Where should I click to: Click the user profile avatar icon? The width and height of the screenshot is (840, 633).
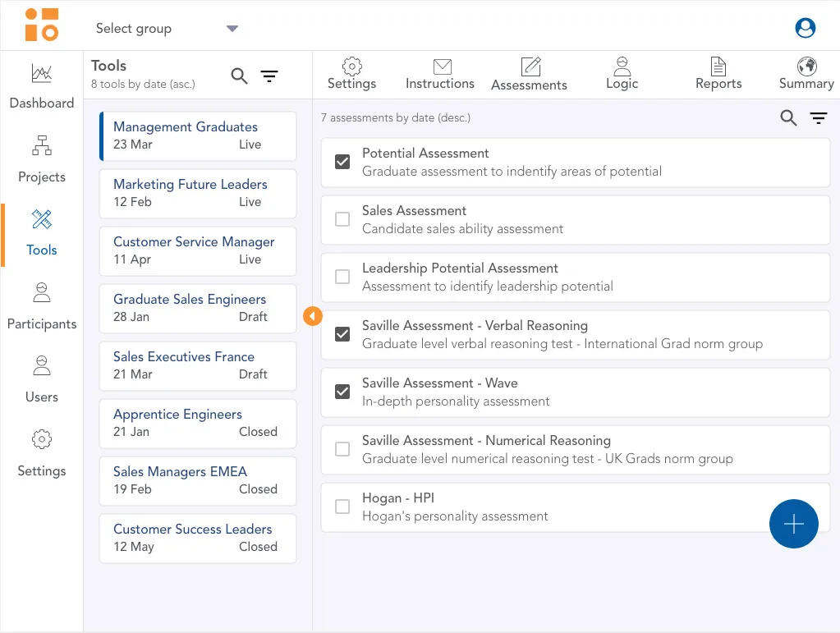pos(806,28)
